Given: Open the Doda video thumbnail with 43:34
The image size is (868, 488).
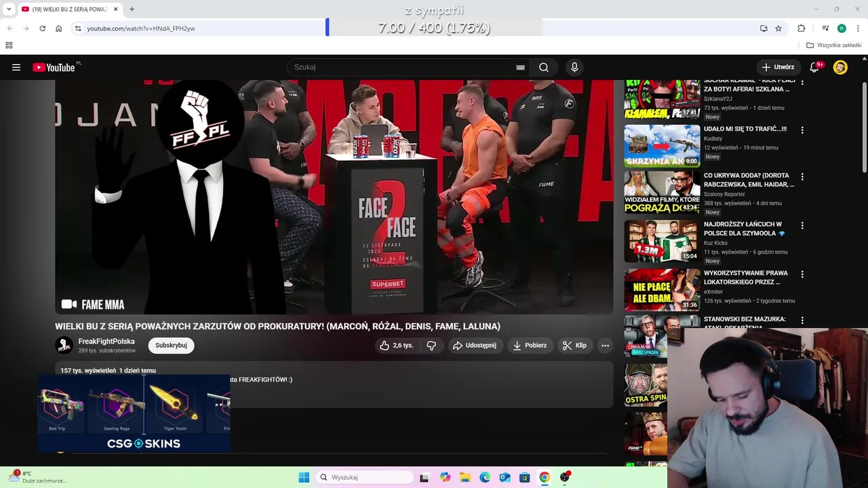Looking at the screenshot, I should [x=662, y=192].
